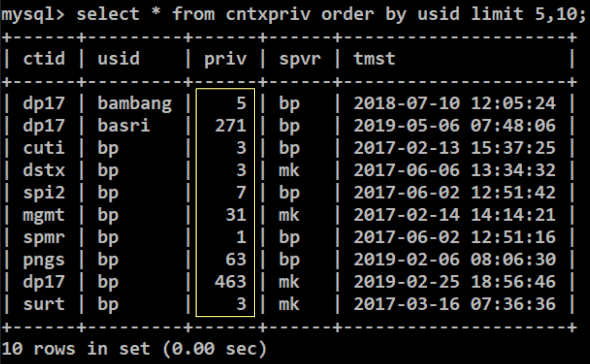Select the 'cuti' ctid cell

[x=44, y=148]
